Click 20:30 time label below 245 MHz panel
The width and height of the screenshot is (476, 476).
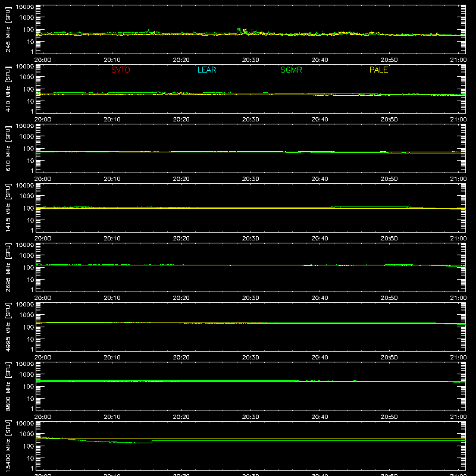coord(250,60)
